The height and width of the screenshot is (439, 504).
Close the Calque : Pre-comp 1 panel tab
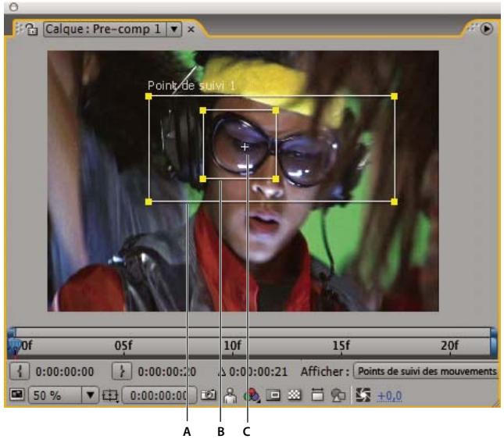click(x=191, y=29)
